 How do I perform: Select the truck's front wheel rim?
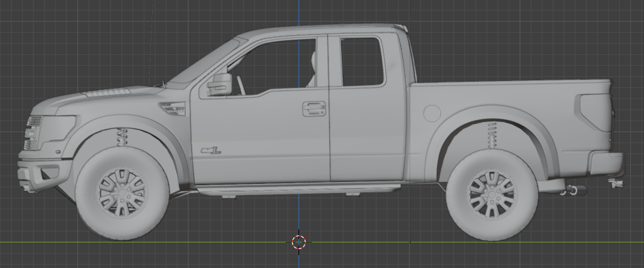(x=122, y=192)
